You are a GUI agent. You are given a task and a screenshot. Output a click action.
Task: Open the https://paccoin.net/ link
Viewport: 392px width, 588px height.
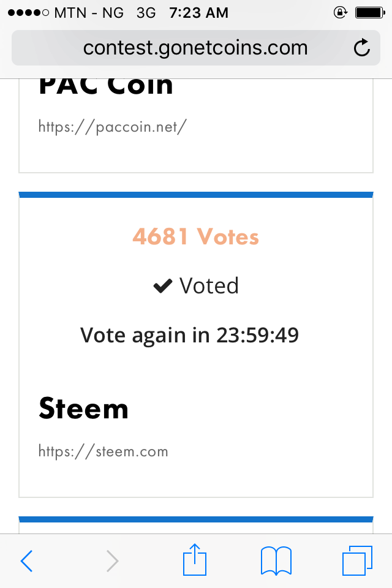[112, 127]
